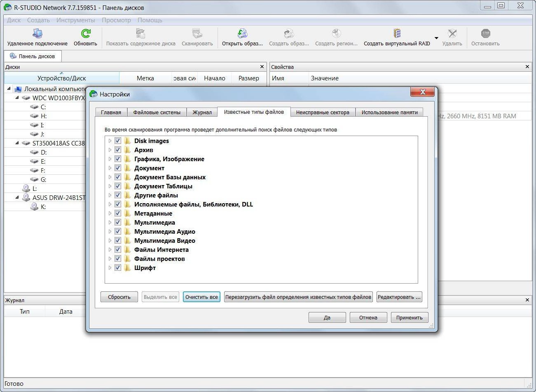This screenshot has height=392, width=536.
Task: Click the Применить button
Action: [x=410, y=317]
